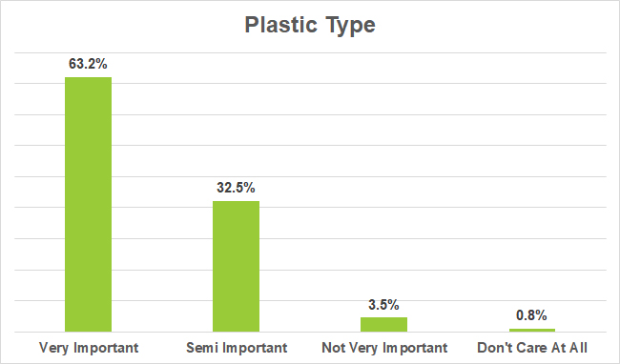Click the topmost horizontal gridline
Viewport: 620px width, 364px height.
[x=310, y=52]
